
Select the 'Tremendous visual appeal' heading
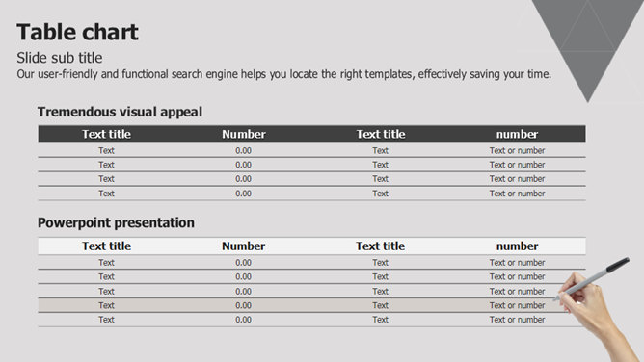click(120, 112)
